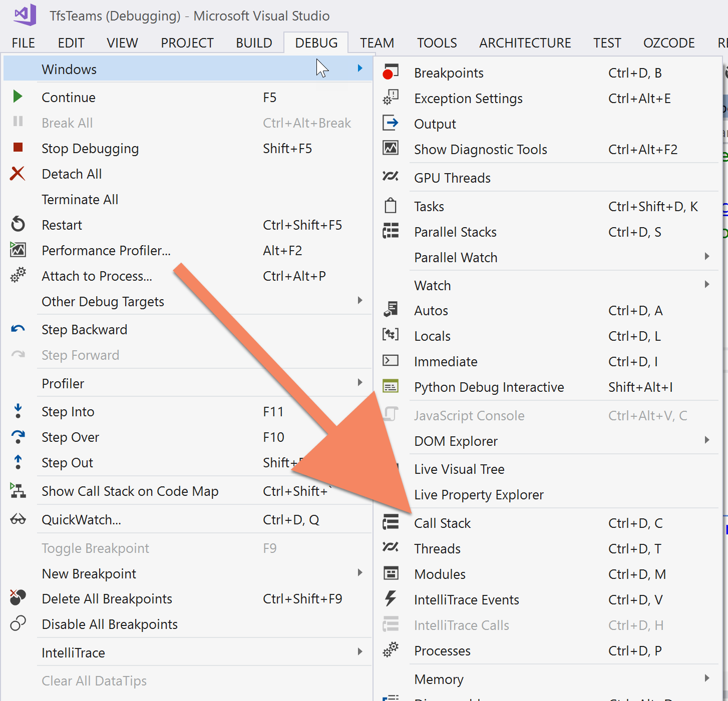Click the Show Call Stack on Code Map icon

point(18,490)
